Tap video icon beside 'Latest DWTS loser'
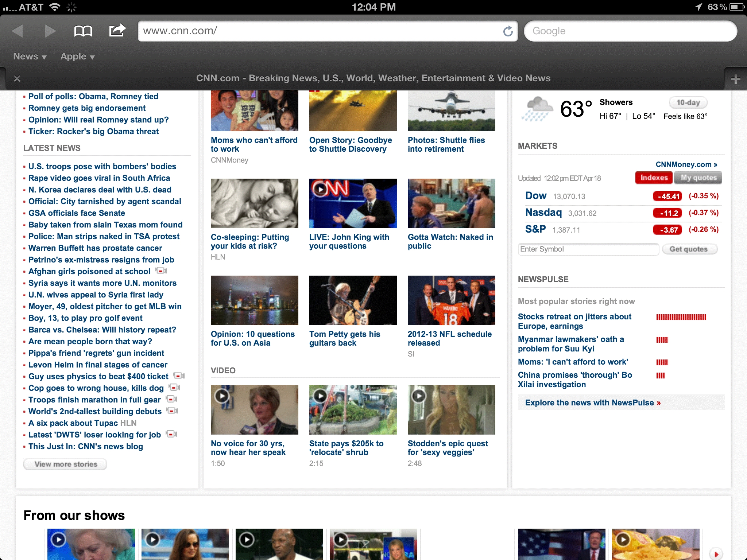This screenshot has width=747, height=560. point(171,434)
